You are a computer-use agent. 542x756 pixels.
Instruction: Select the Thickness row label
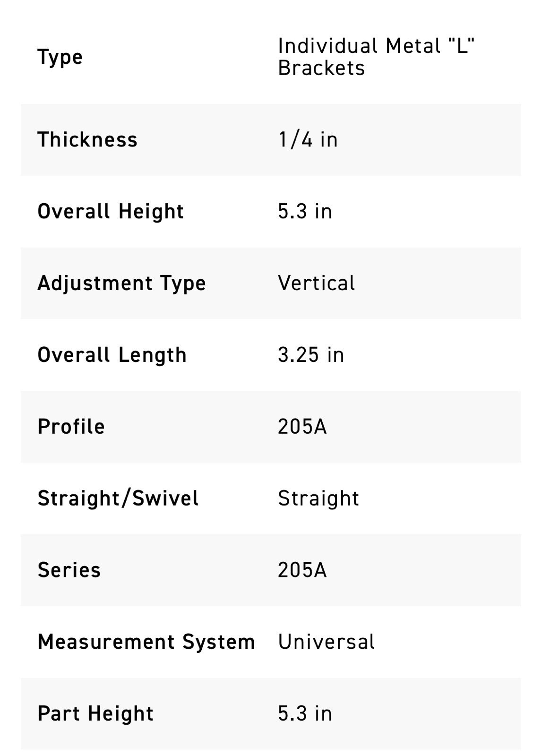coord(87,140)
